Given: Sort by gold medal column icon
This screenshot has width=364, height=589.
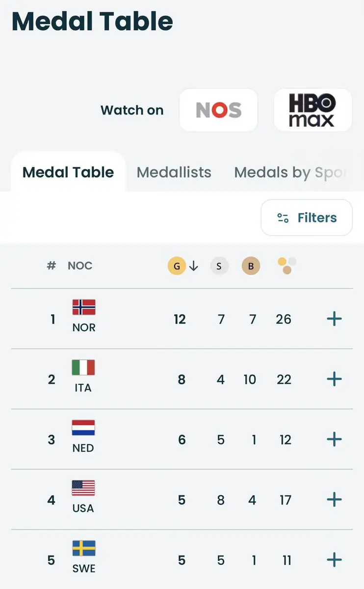Looking at the screenshot, I should tap(177, 266).
